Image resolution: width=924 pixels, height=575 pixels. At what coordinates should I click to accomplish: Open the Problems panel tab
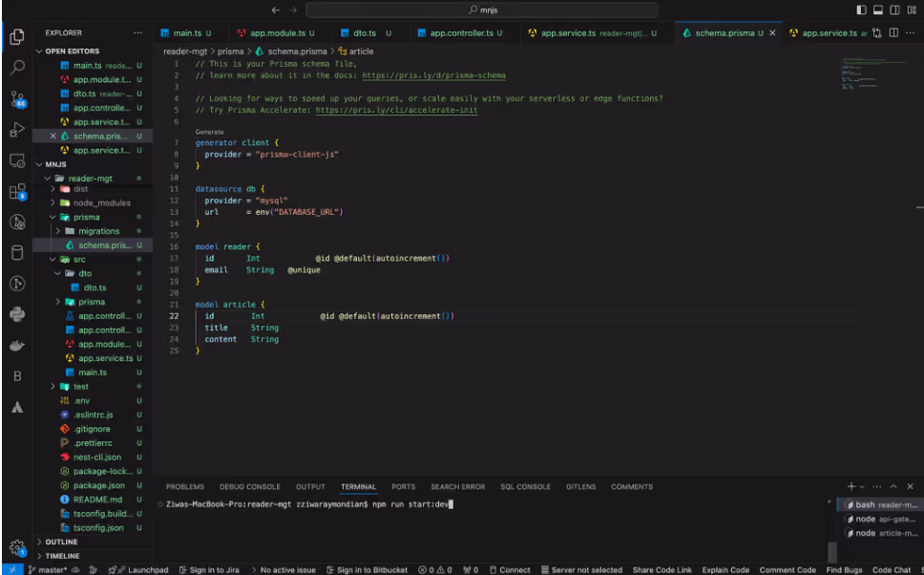tap(185, 486)
